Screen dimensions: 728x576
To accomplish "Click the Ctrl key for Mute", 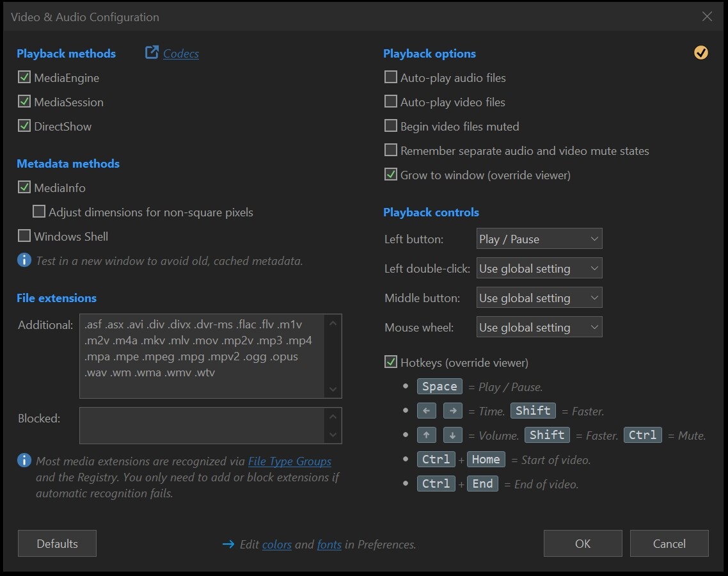I will pos(642,435).
